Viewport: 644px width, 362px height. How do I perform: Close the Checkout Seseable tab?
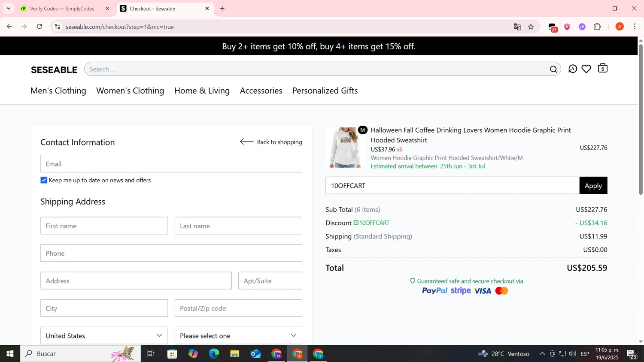[x=207, y=9]
